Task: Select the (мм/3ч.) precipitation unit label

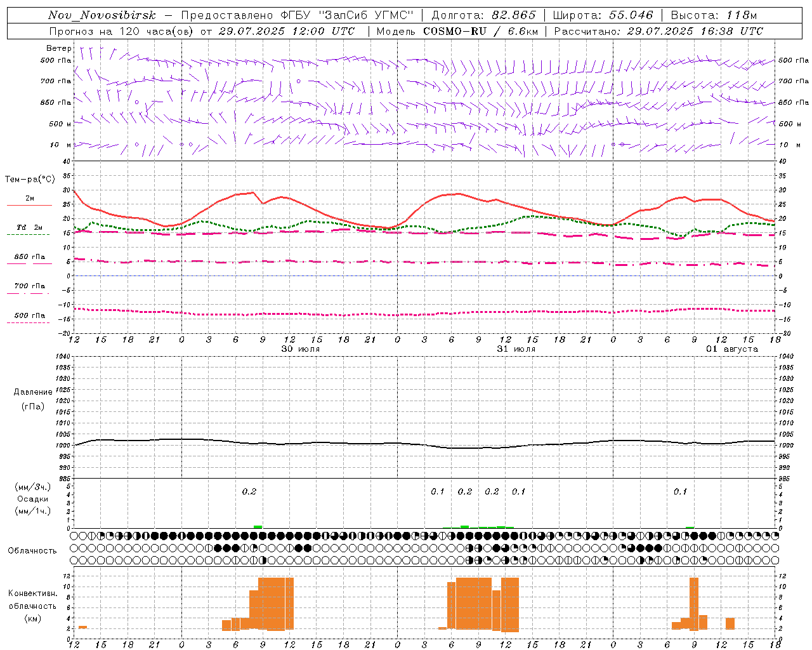Action: tap(33, 487)
